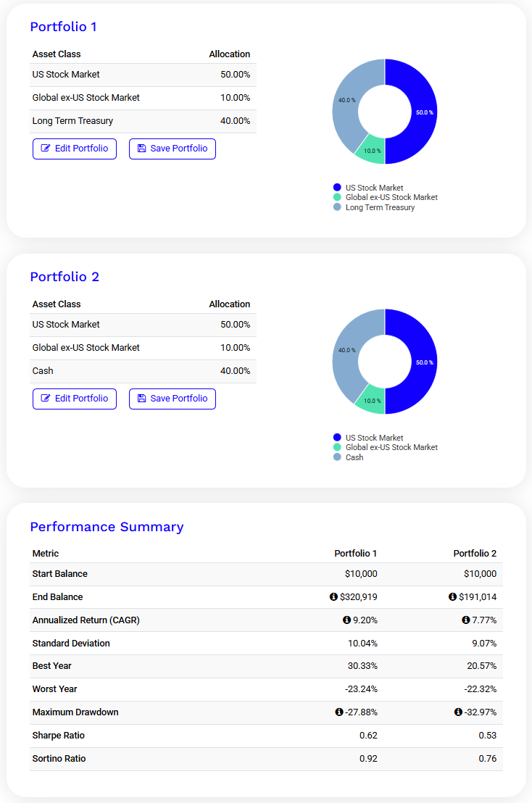Select the 50.0% slice of Portfolio 1 donut
Image resolution: width=532 pixels, height=803 pixels.
pyautogui.click(x=420, y=112)
